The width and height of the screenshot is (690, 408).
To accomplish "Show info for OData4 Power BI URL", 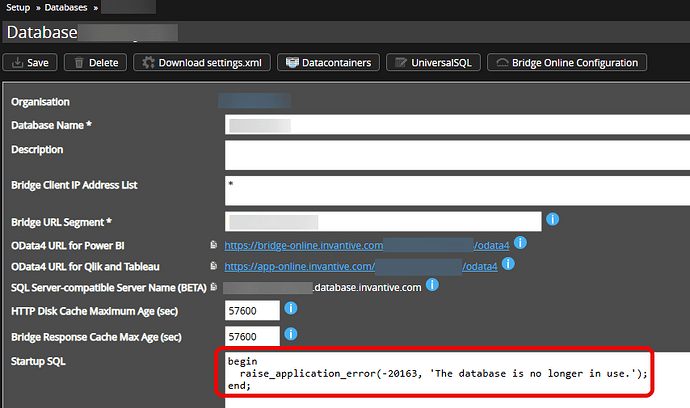I will (x=520, y=243).
